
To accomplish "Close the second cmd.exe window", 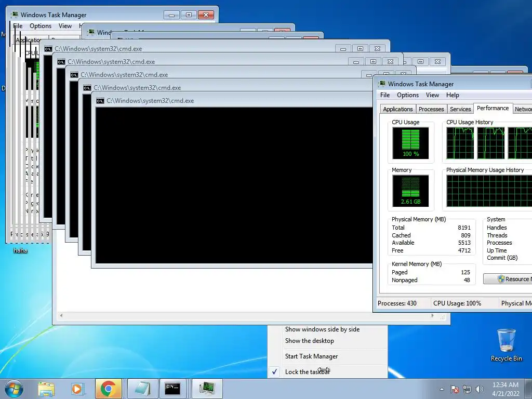I will point(390,62).
